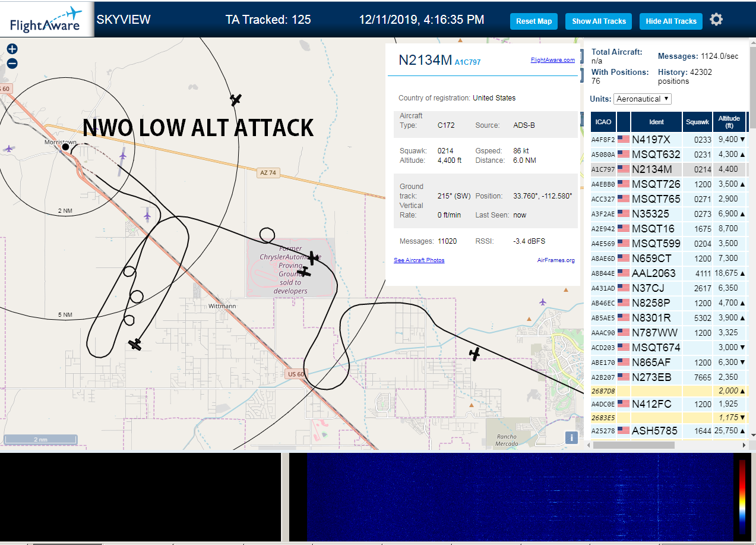Select purple aircraft at map's left edge near Morristown

pos(8,149)
